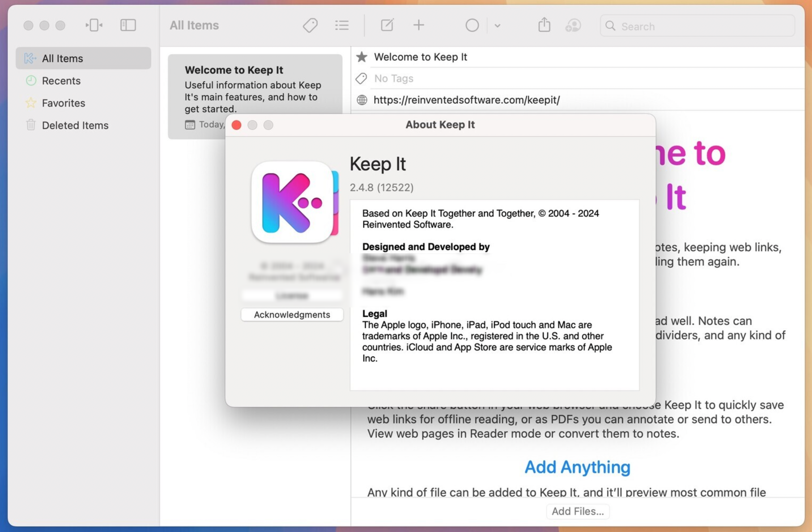Click the globe icon beside the URL
Image resolution: width=812 pixels, height=532 pixels.
(x=362, y=100)
